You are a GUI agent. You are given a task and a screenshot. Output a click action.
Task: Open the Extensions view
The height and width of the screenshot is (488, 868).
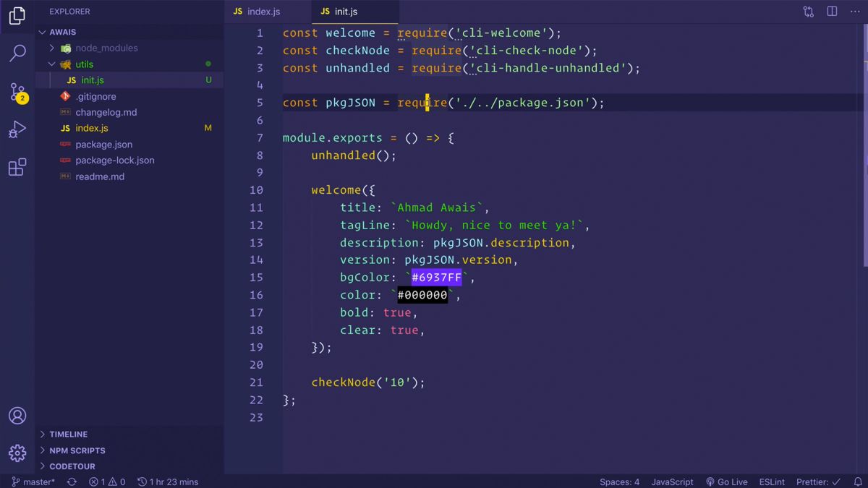[17, 166]
